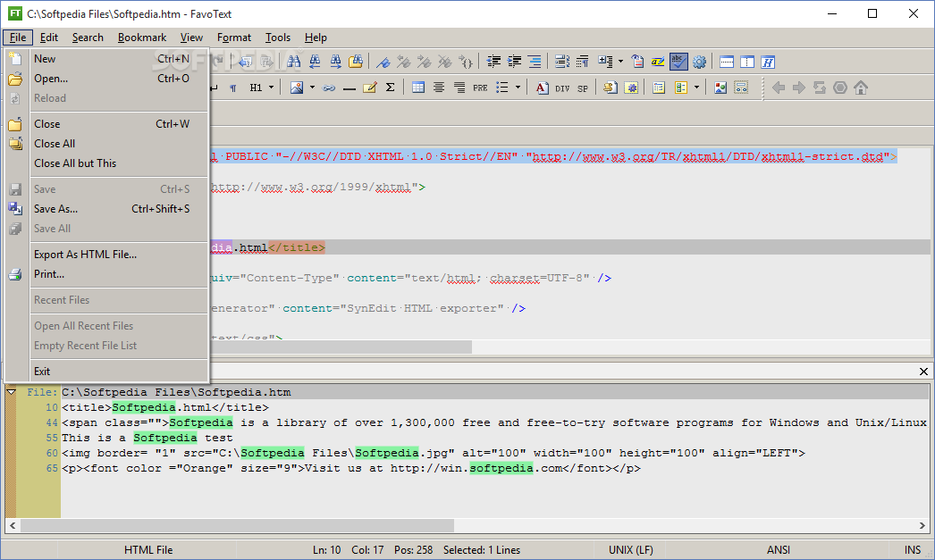Click the blue italic H window icon
Viewport: 935px width, 560px height.
pyautogui.click(x=768, y=62)
